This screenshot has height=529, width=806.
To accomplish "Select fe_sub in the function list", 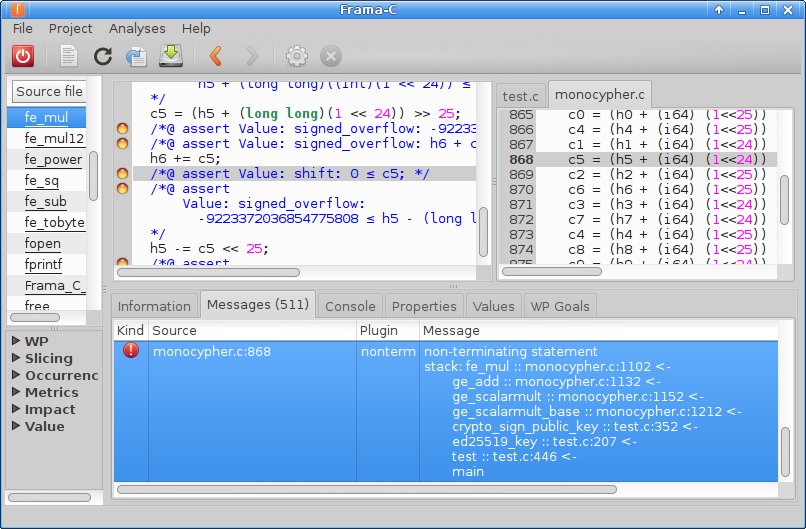I will click(x=46, y=202).
